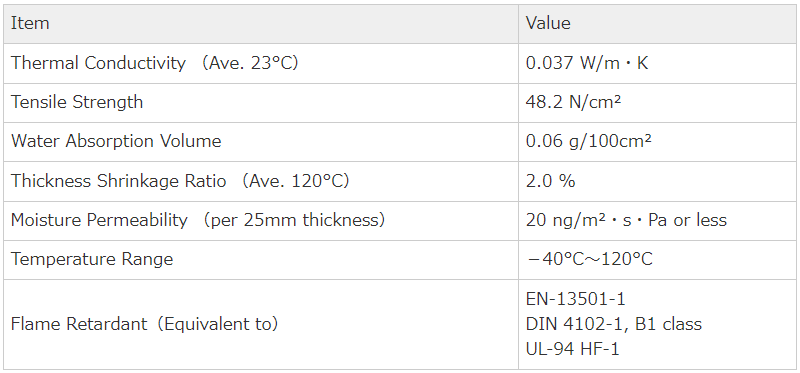Image resolution: width=800 pixels, height=373 pixels.
Task: Click the (Ave. 23°C) note text
Action: click(248, 63)
